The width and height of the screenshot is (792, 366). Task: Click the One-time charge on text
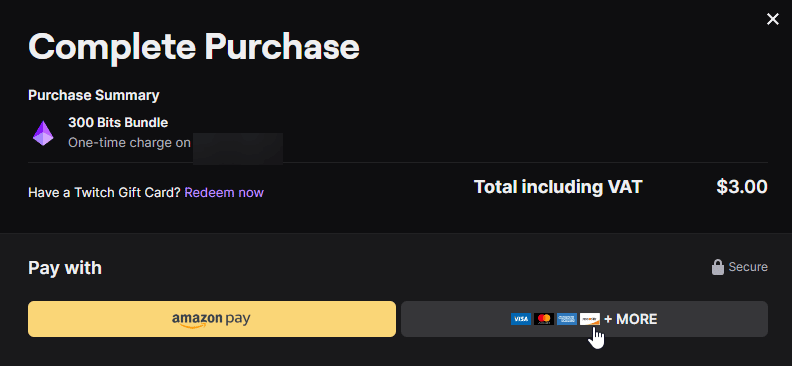(x=129, y=143)
